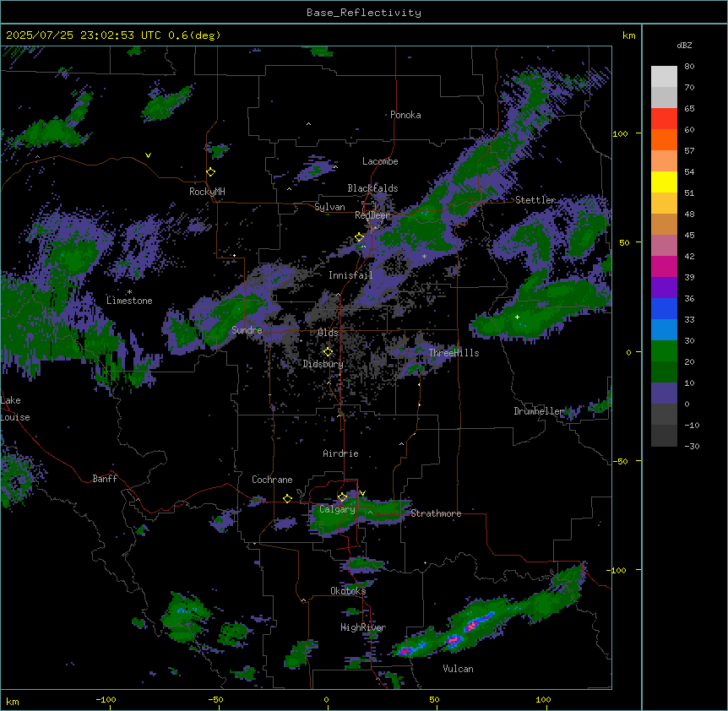Click the green rain cell west of Sundre

(x=183, y=332)
